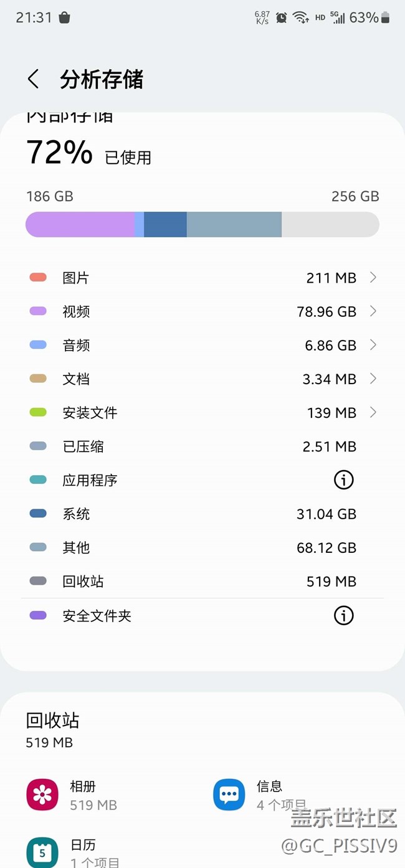Tap the alarm icon in status bar
This screenshot has width=405, height=868.
tap(282, 17)
